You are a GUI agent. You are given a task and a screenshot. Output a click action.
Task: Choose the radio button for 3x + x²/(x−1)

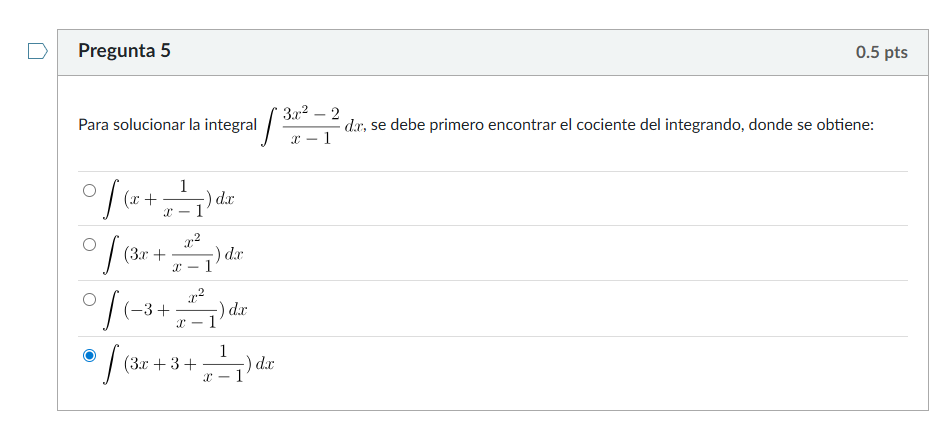(x=90, y=244)
